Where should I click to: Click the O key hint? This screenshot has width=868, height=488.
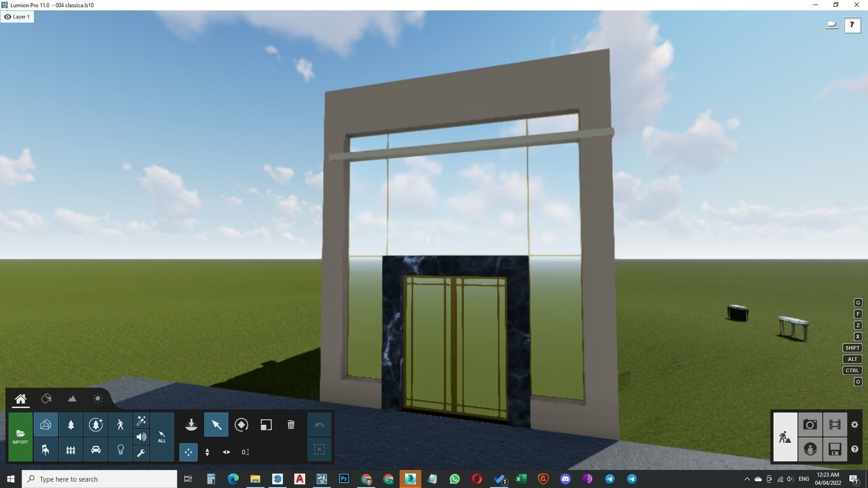pos(858,382)
